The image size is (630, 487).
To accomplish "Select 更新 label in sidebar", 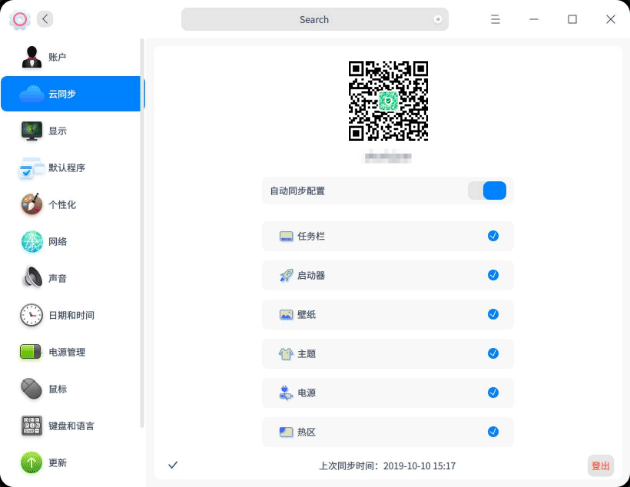I will pos(57,462).
